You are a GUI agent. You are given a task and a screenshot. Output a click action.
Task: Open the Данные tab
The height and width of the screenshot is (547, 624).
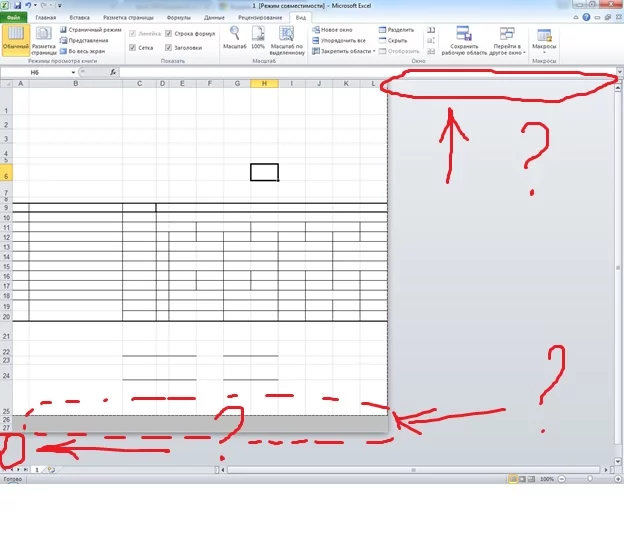pyautogui.click(x=214, y=18)
